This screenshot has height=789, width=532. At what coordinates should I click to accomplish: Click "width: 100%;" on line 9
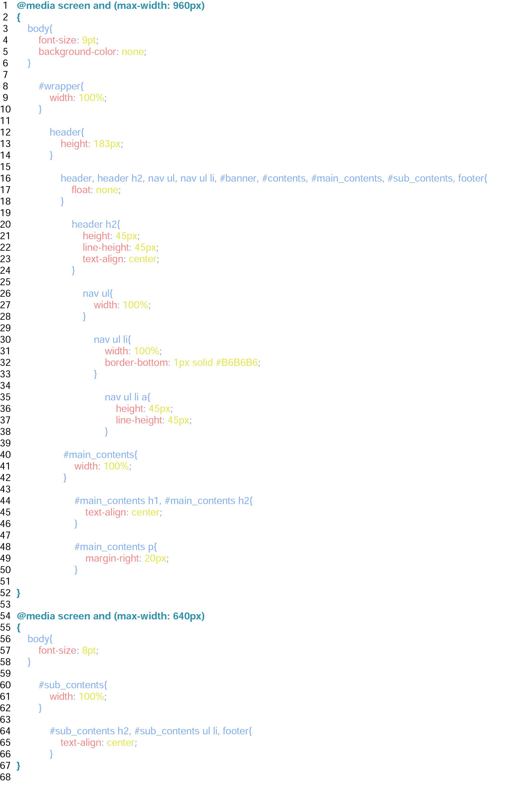click(x=78, y=98)
